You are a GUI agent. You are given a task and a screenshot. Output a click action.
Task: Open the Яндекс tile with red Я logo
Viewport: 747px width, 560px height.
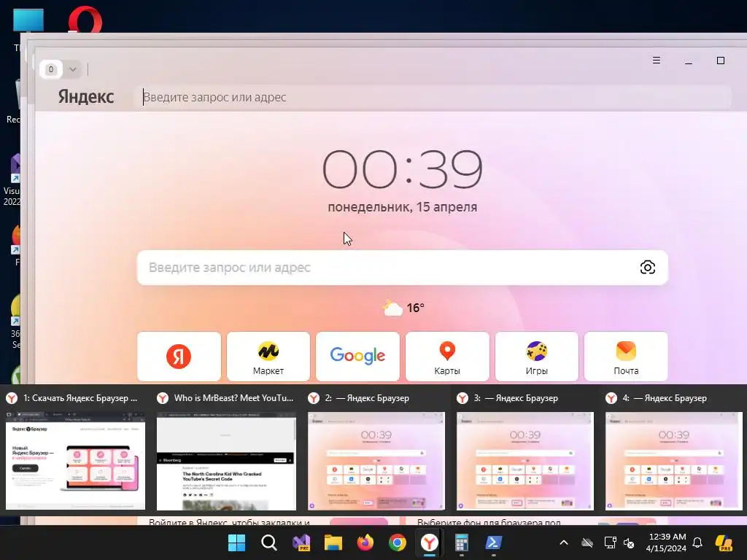pos(179,356)
